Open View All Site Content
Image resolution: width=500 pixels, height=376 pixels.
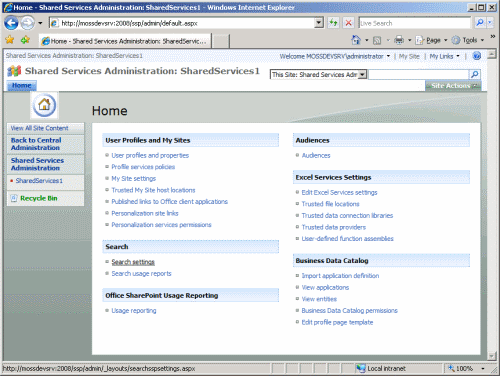39,128
